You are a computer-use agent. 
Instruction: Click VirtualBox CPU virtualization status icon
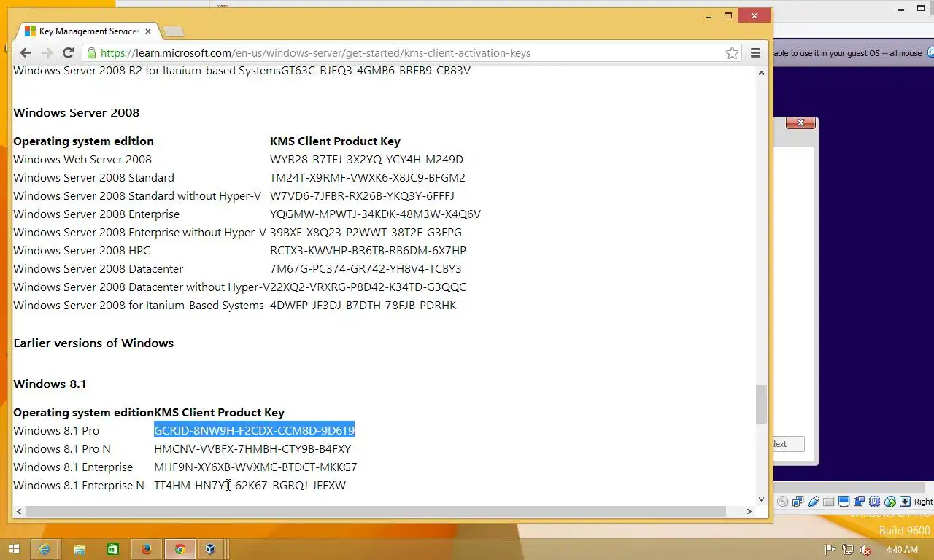coord(875,502)
